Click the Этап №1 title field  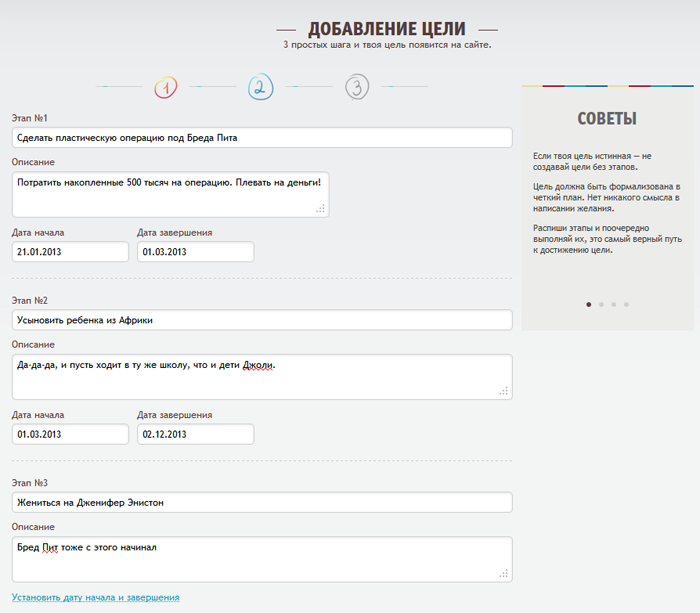[262, 138]
